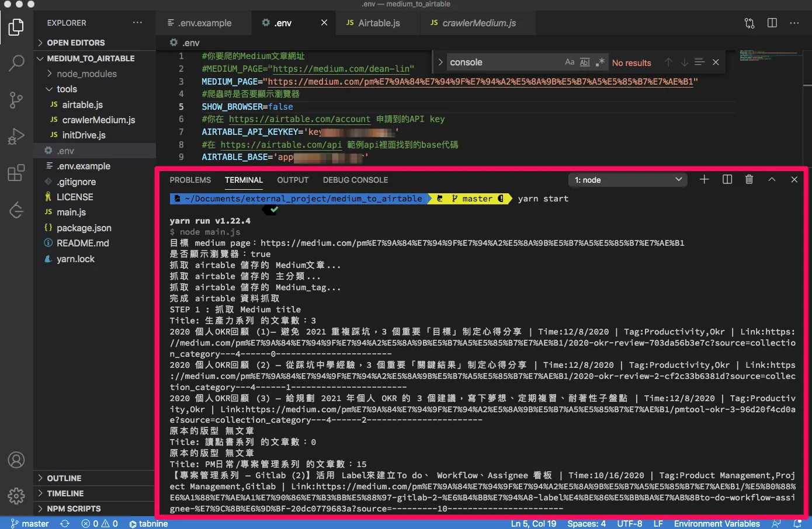Open the Explorer view in activity bar
The height and width of the screenshot is (529, 812).
pyautogui.click(x=16, y=27)
